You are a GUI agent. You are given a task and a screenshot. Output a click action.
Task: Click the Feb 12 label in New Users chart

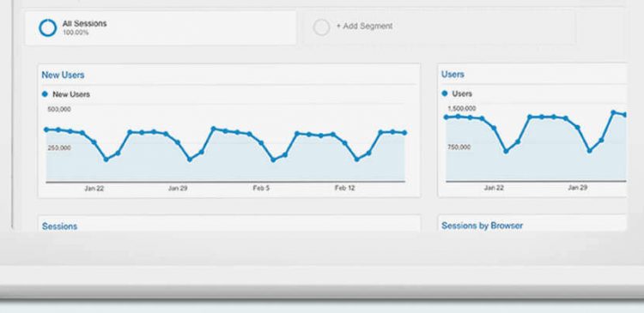(344, 188)
